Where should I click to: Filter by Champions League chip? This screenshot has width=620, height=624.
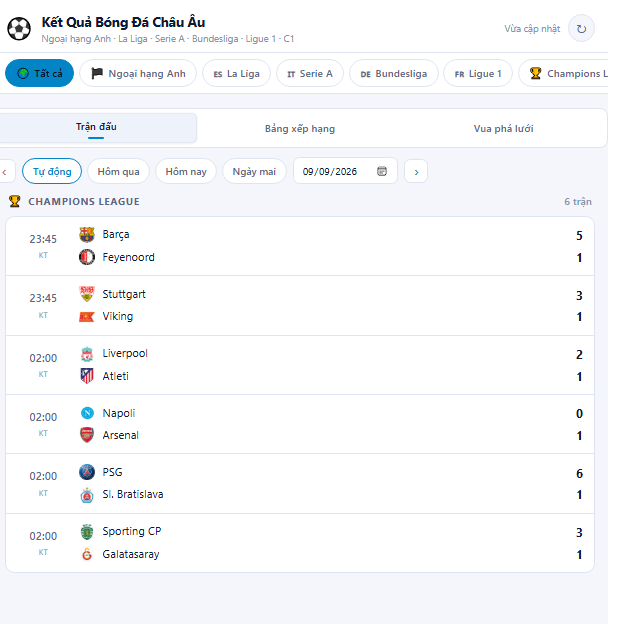tap(563, 73)
